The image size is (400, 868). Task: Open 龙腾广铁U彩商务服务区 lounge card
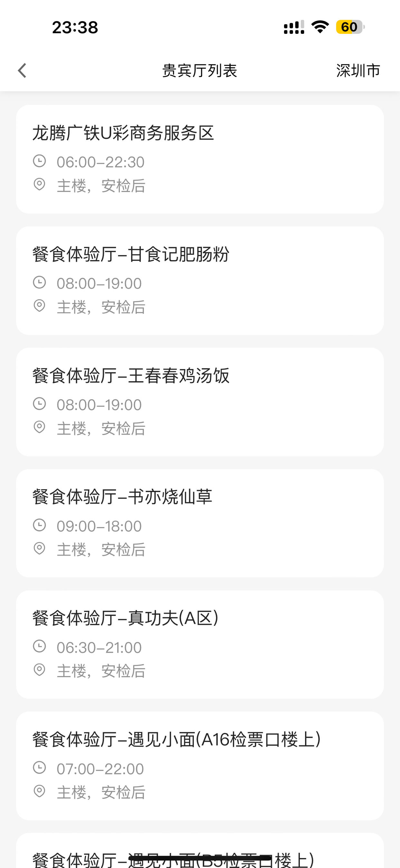pos(200,159)
